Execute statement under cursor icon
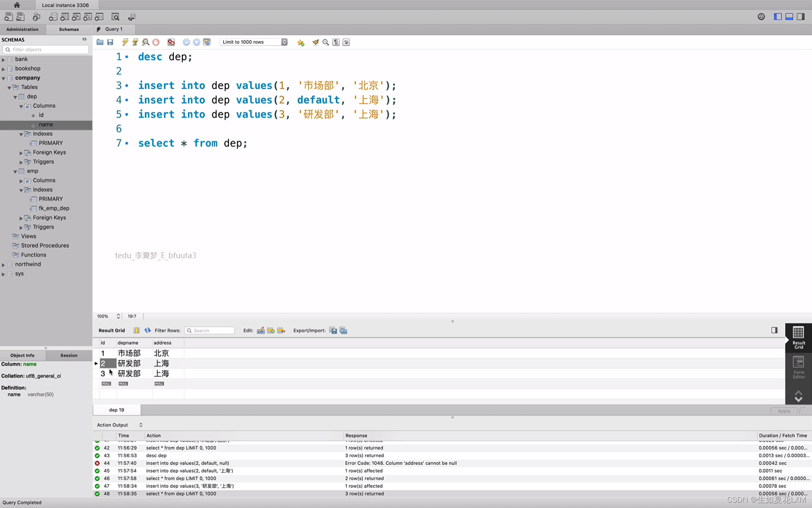The height and width of the screenshot is (508, 812). (135, 42)
